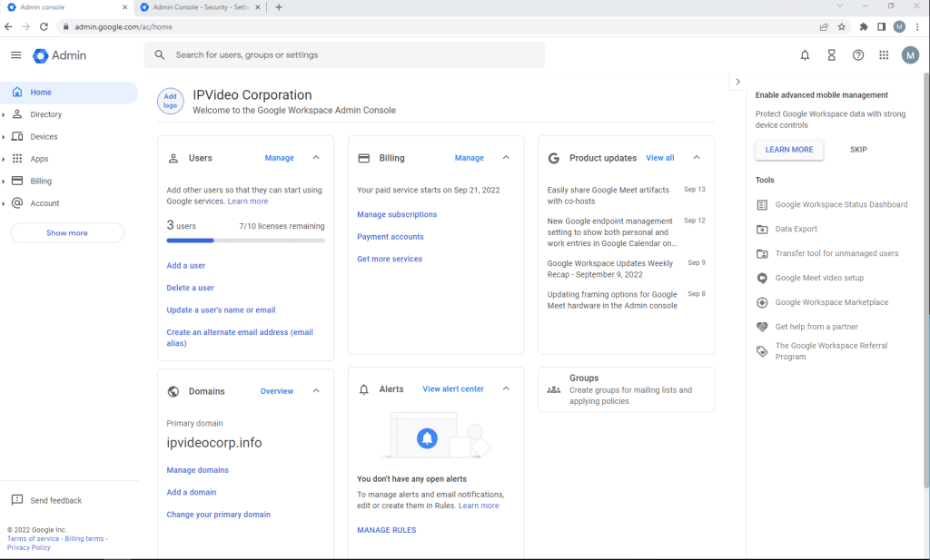The image size is (930, 560).
Task: Click MANAGE RULES in Alerts
Action: point(387,530)
